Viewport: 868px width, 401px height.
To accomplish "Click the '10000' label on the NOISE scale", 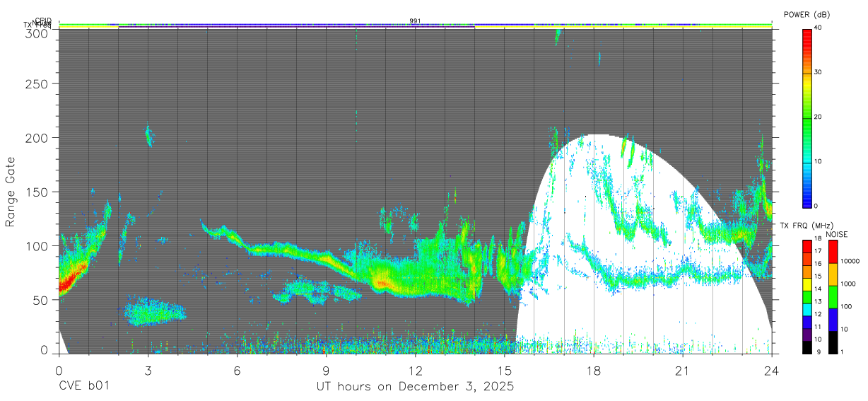I will 850,262.
